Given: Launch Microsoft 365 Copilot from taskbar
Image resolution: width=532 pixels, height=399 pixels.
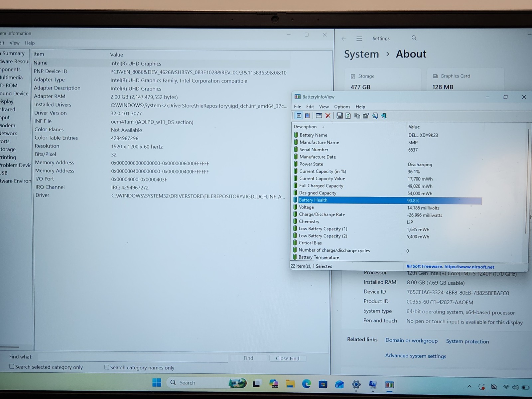Looking at the screenshot, I should (274, 384).
